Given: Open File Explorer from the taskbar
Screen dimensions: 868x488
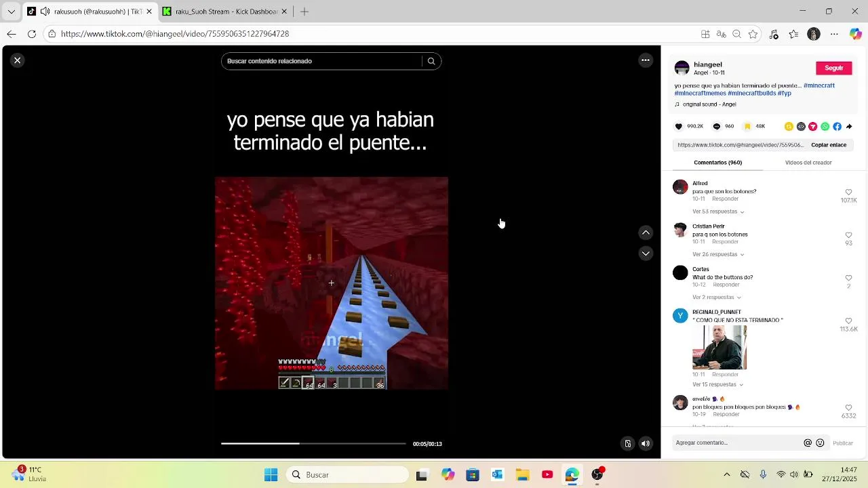Looking at the screenshot, I should coord(522,474).
